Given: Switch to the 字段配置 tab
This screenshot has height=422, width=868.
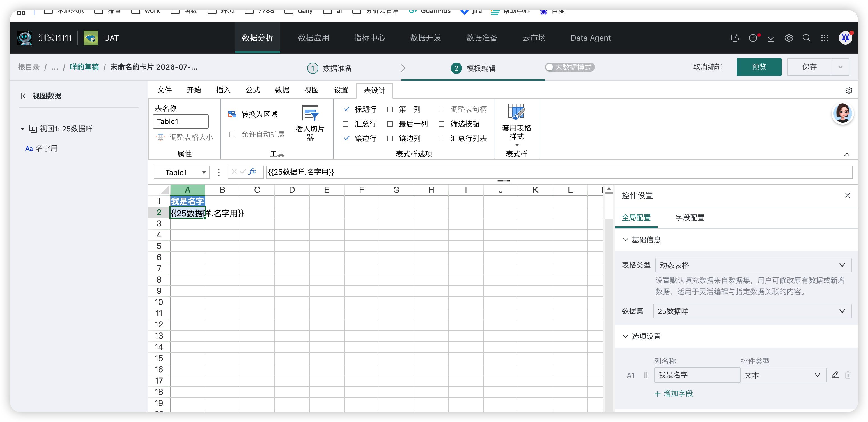Looking at the screenshot, I should (x=690, y=217).
